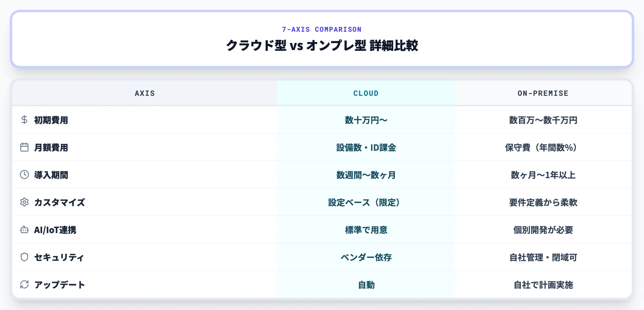Select the refresh icon beside アップデート
The width and height of the screenshot is (644, 310).
(24, 285)
